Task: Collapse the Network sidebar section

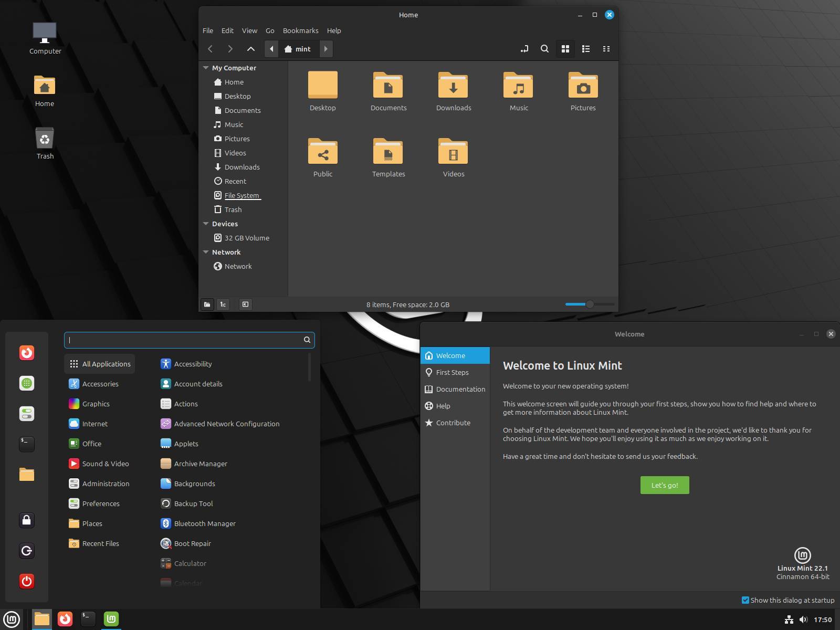Action: 206,252
